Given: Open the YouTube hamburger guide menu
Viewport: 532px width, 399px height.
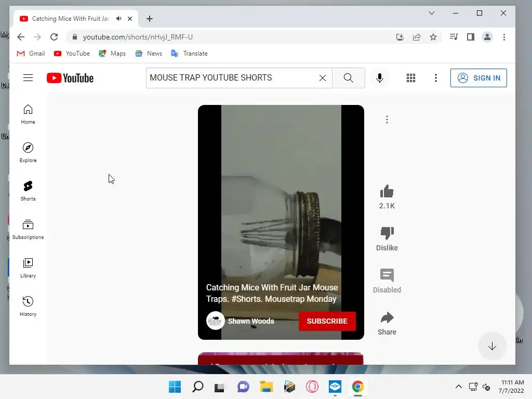Looking at the screenshot, I should (28, 78).
